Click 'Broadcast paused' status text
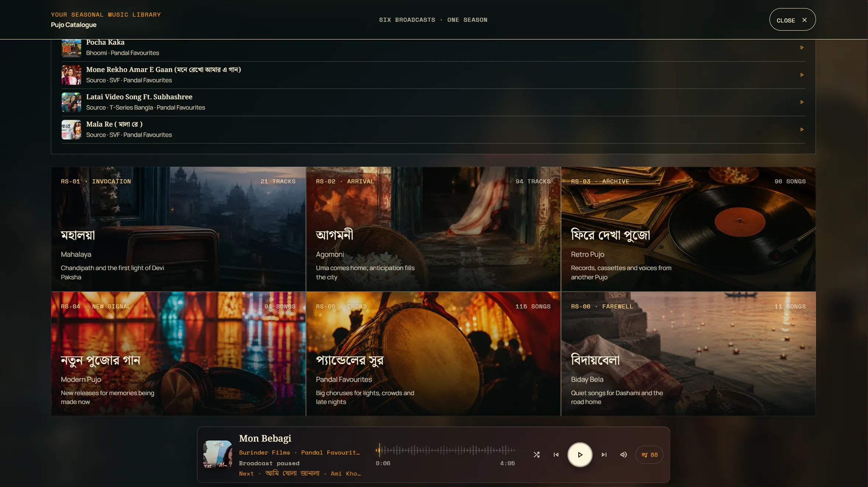Image resolution: width=868 pixels, height=487 pixels. [x=269, y=463]
